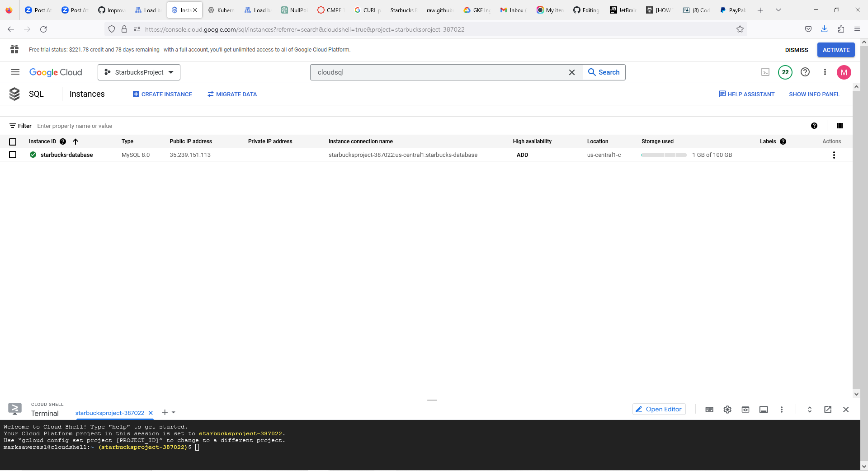Open the new Cloud Shell tab dropdown
The width and height of the screenshot is (868, 471).
pos(174,413)
